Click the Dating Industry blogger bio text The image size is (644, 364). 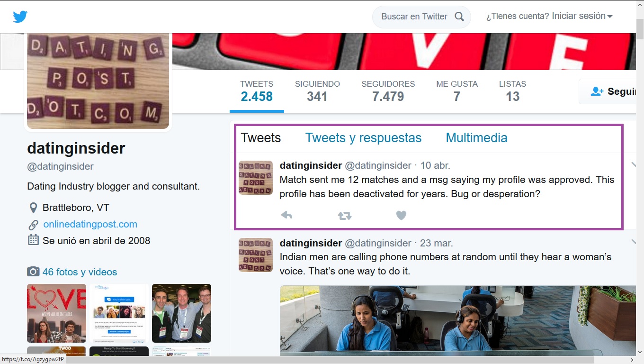click(114, 186)
